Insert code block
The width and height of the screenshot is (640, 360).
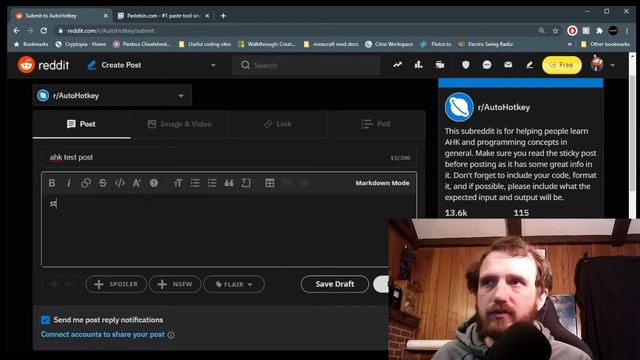(x=246, y=183)
